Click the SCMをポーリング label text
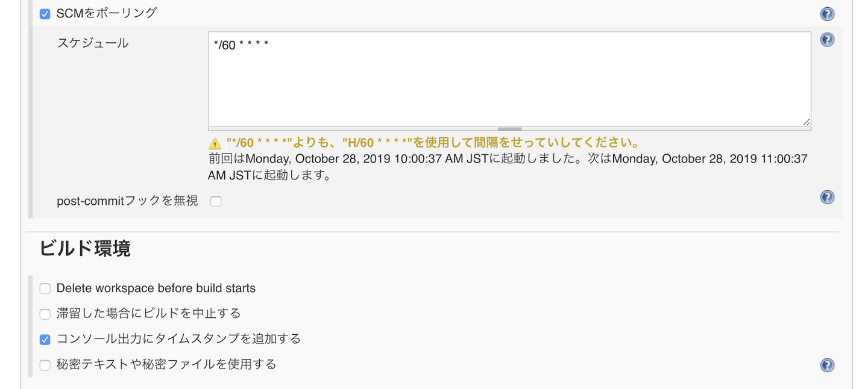 107,13
